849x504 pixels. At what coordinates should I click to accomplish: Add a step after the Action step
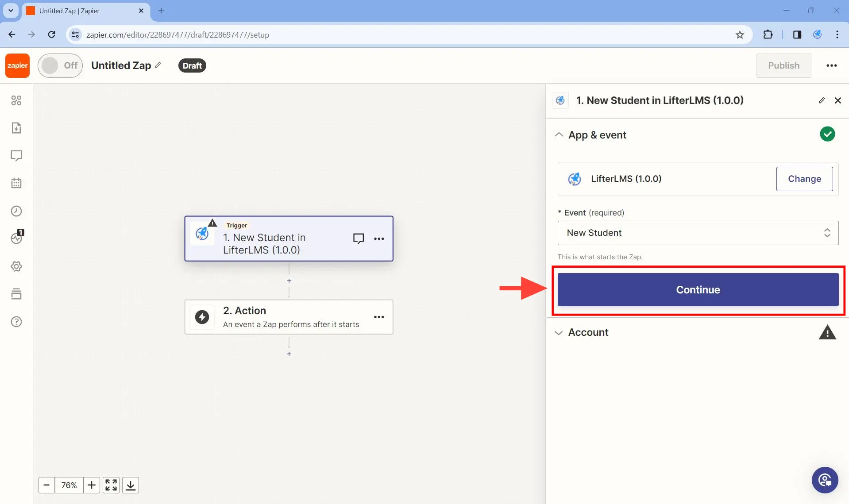pyautogui.click(x=289, y=354)
